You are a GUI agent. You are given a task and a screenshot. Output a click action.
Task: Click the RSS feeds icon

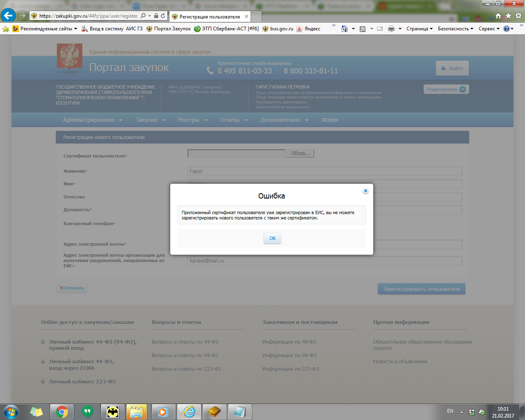pyautogui.click(x=363, y=29)
